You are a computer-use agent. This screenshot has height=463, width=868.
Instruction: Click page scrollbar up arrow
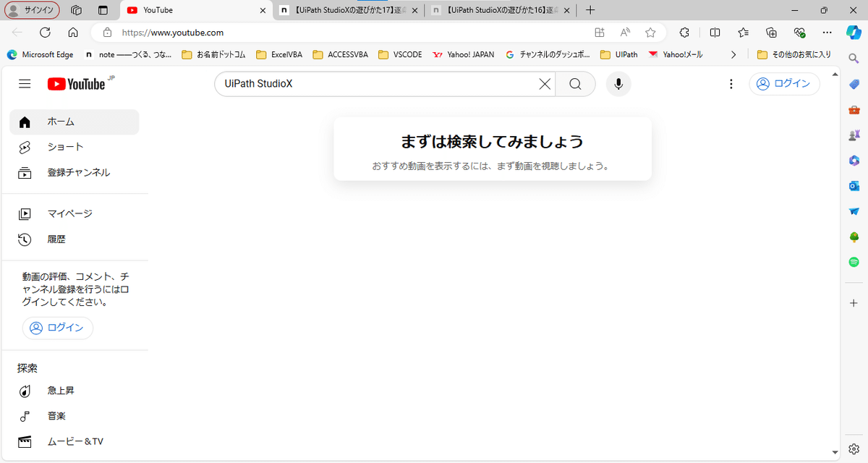coord(835,74)
